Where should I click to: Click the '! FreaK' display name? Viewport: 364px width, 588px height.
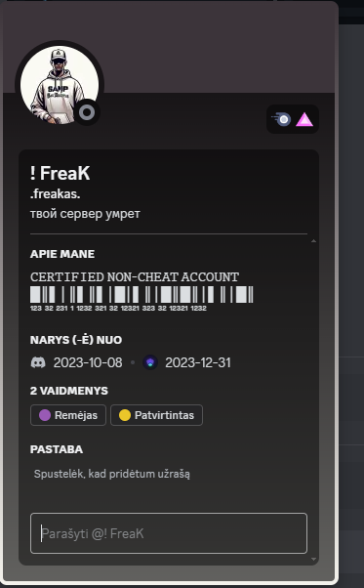60,173
